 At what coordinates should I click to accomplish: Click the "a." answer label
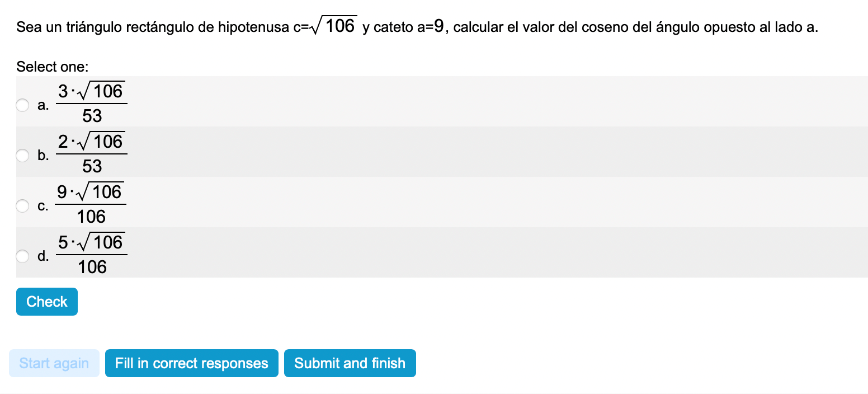43,105
